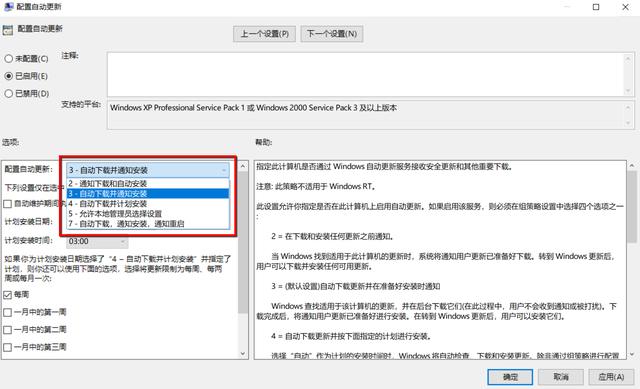The height and width of the screenshot is (389, 640).
Task: Choose option 5 - 允许本地管理员选择设置
Action: coord(148,213)
